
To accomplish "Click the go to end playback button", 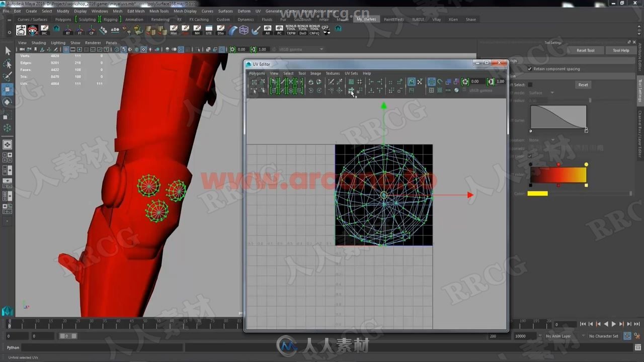I will pyautogui.click(x=637, y=324).
